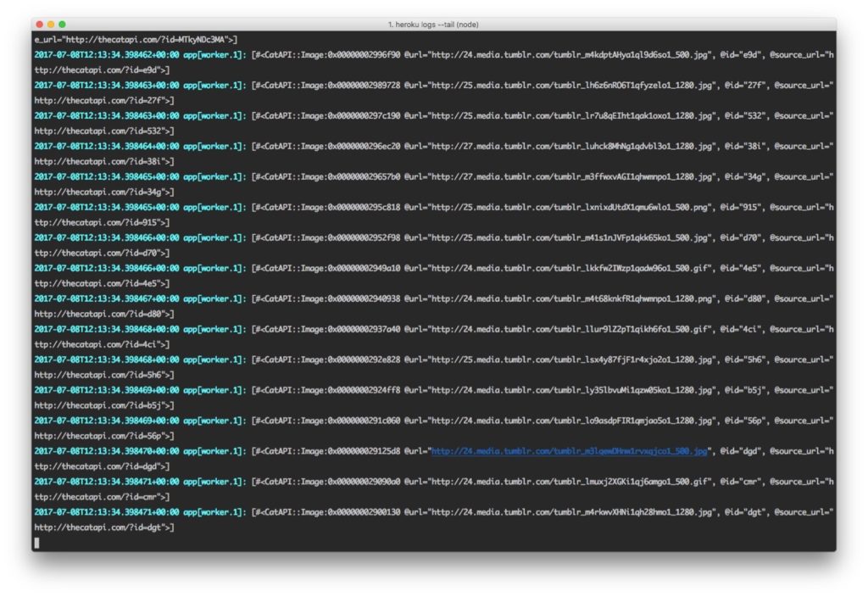The height and width of the screenshot is (597, 868).
Task: Close the heroku logs terminal window
Action: tap(39, 25)
